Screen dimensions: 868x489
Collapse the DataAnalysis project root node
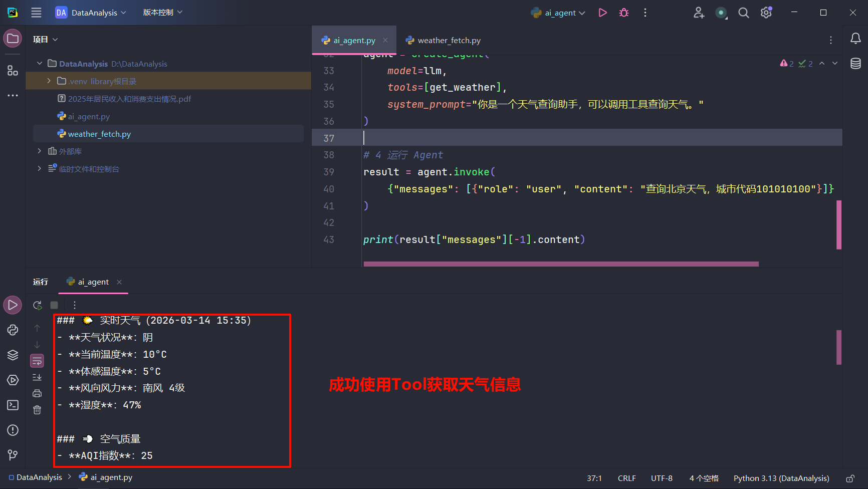[40, 64]
